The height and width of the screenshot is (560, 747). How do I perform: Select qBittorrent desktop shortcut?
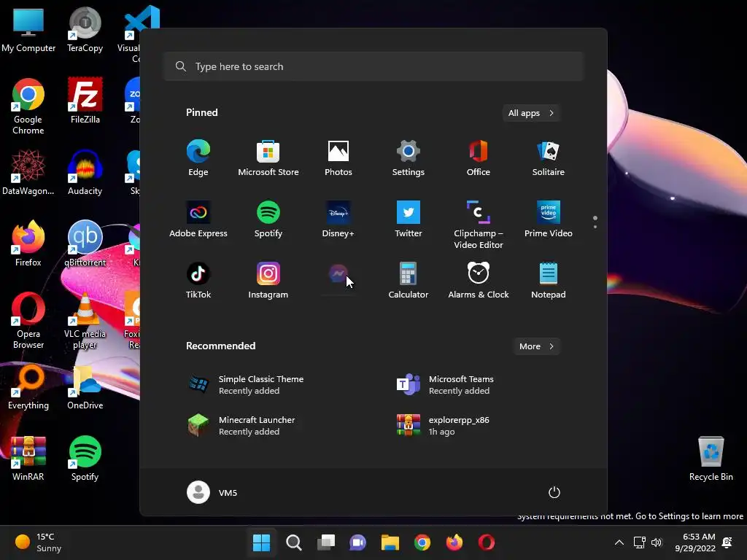pyautogui.click(x=85, y=244)
